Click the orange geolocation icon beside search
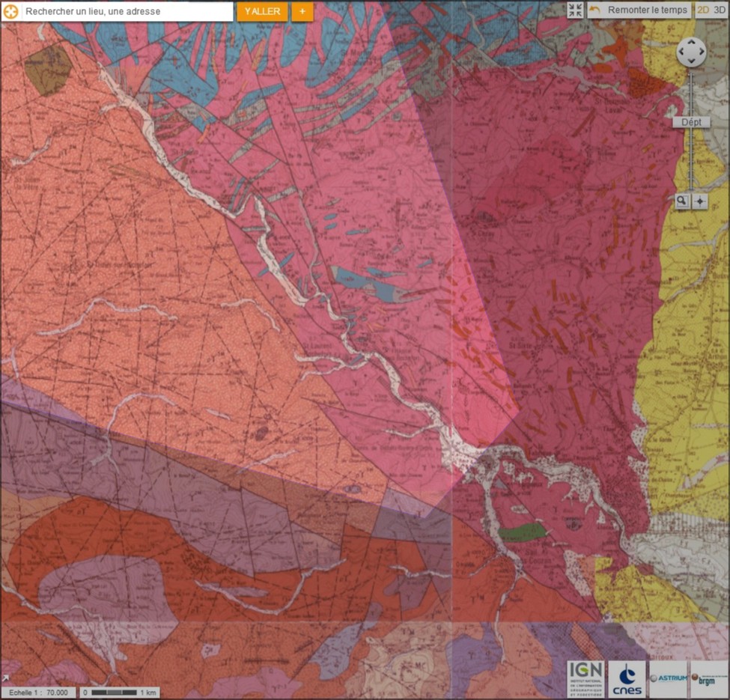730x700 pixels. point(11,11)
